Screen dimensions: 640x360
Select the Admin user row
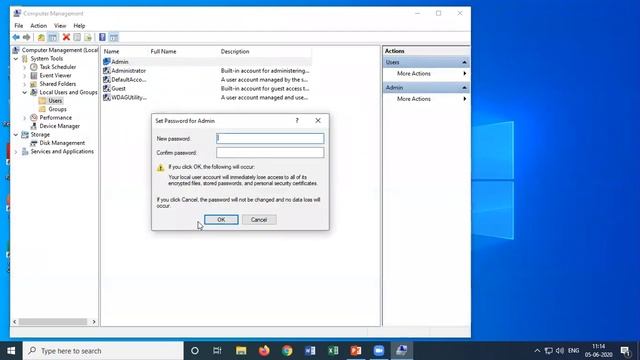(207, 62)
